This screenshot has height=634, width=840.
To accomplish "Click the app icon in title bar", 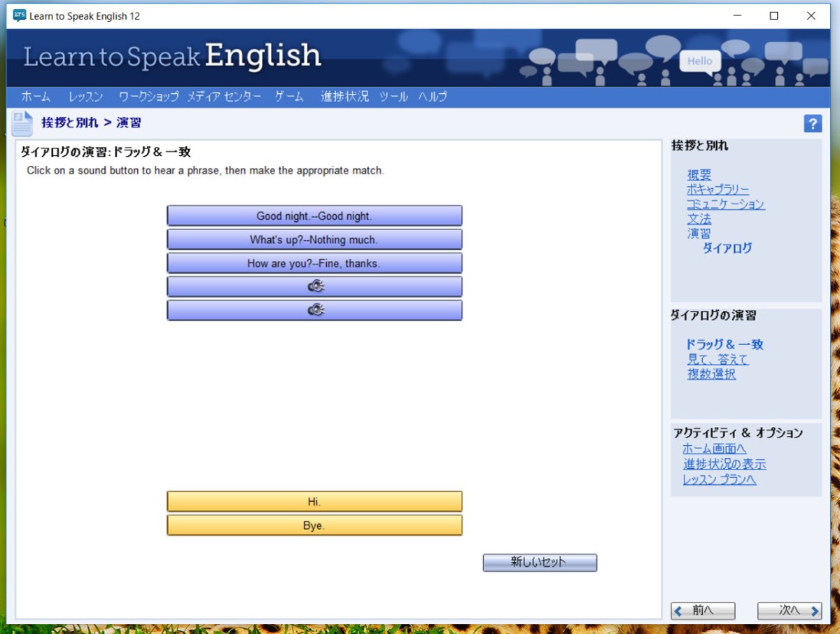I will (19, 15).
